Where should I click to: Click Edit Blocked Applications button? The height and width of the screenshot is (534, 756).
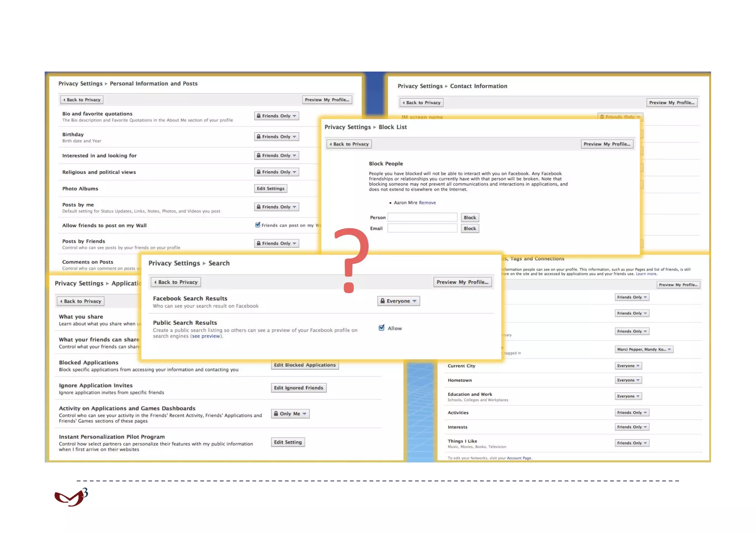[305, 365]
